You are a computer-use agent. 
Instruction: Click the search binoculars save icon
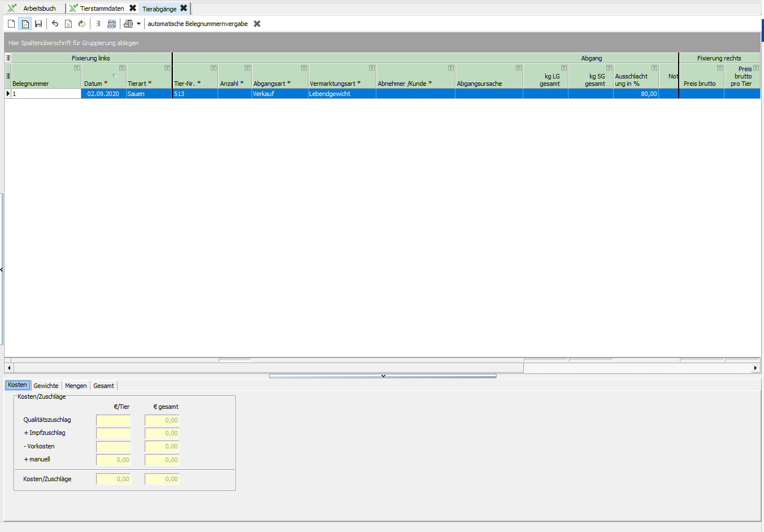(111, 24)
